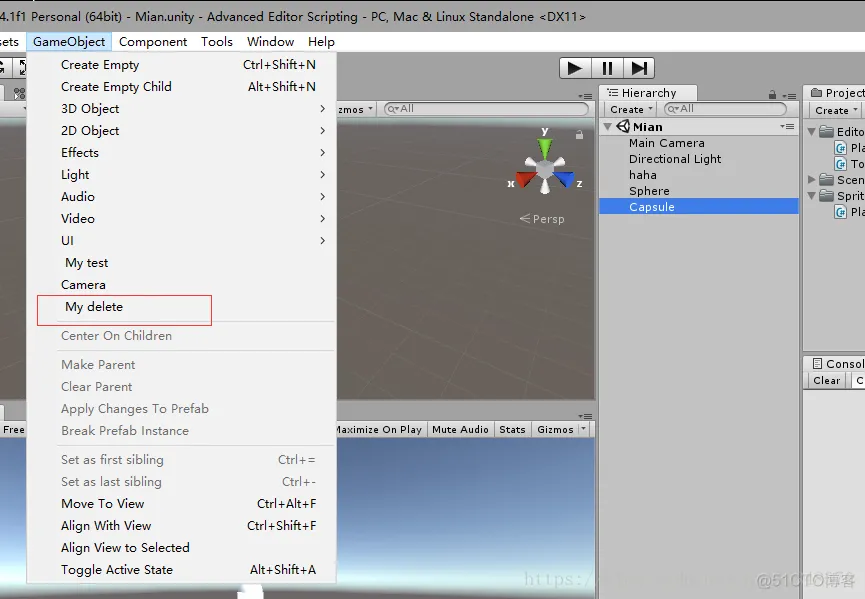Choose Create Empty from GameObject menu
865x599 pixels.
click(181, 65)
